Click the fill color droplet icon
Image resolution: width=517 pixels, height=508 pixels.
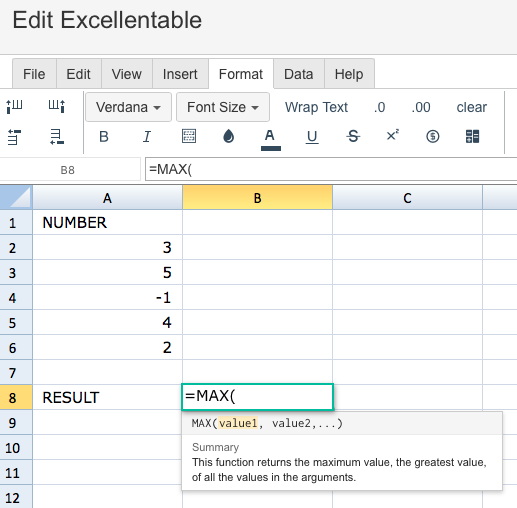[229, 136]
